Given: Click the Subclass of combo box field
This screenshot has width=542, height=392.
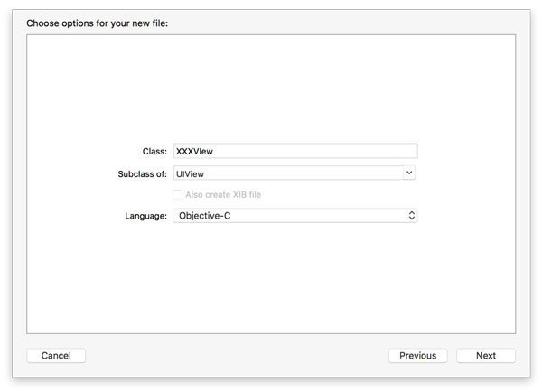Looking at the screenshot, I should tap(287, 173).
